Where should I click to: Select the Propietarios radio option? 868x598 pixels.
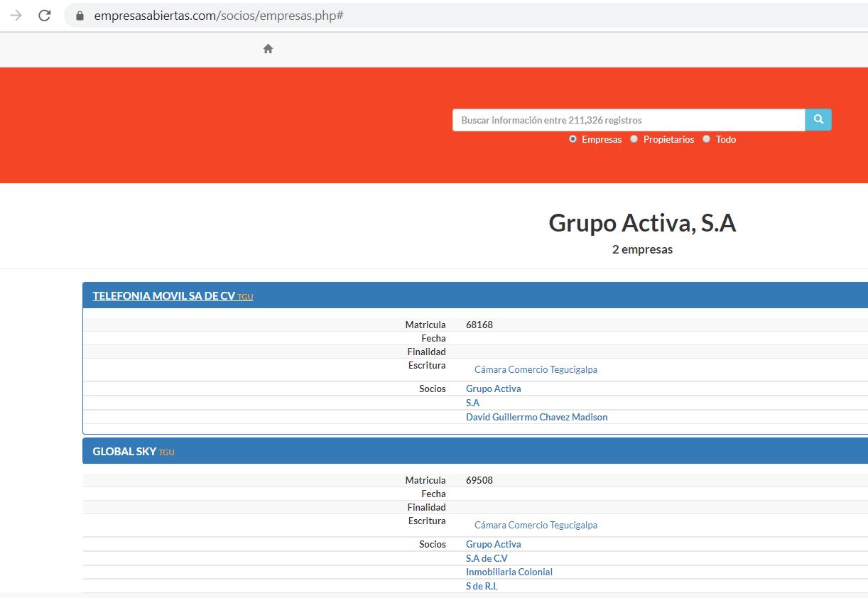coord(634,139)
